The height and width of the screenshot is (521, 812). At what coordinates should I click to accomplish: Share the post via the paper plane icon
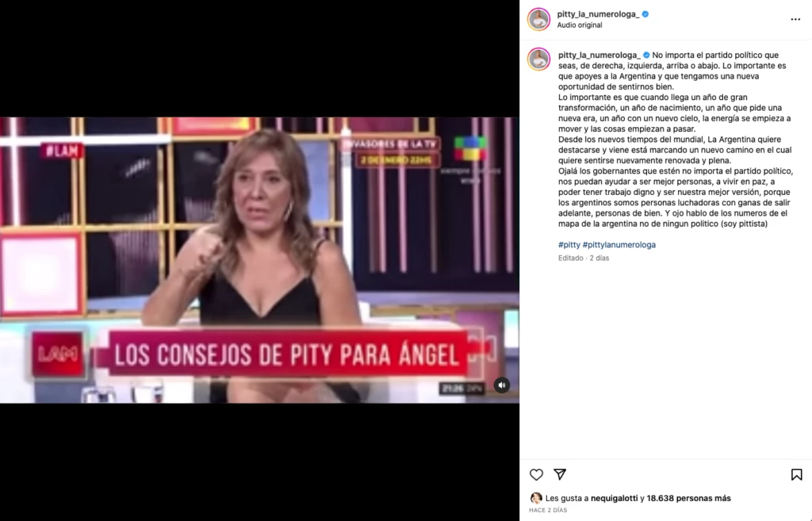[560, 474]
